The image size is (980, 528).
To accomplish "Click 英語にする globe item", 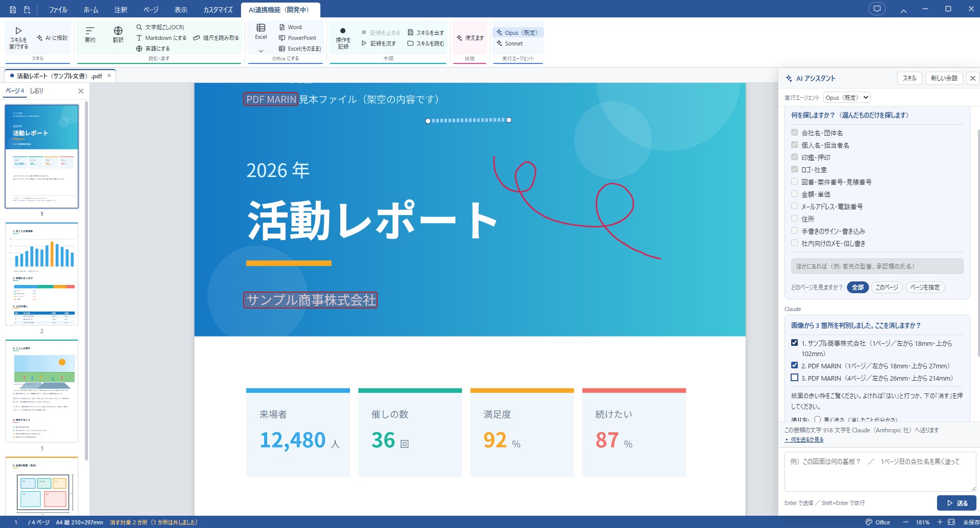I will click(153, 49).
